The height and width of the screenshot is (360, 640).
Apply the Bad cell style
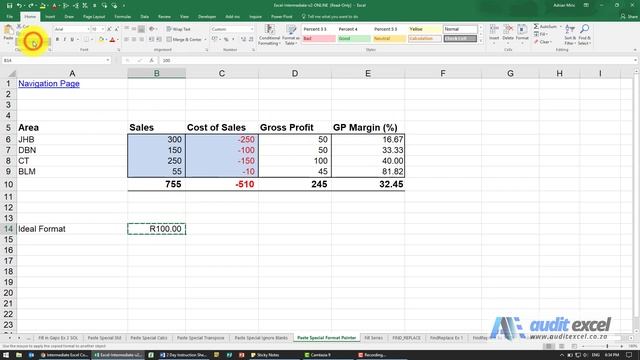pyautogui.click(x=319, y=39)
